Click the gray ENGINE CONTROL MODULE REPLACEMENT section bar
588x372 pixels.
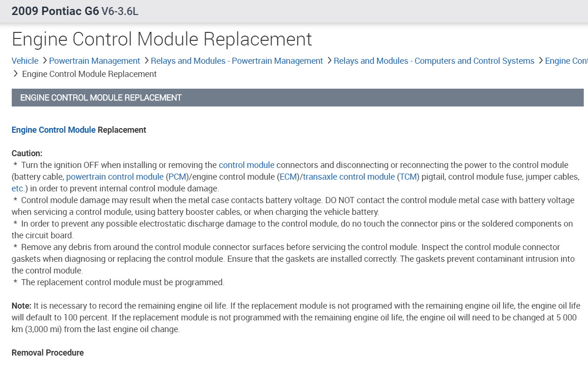coord(297,98)
